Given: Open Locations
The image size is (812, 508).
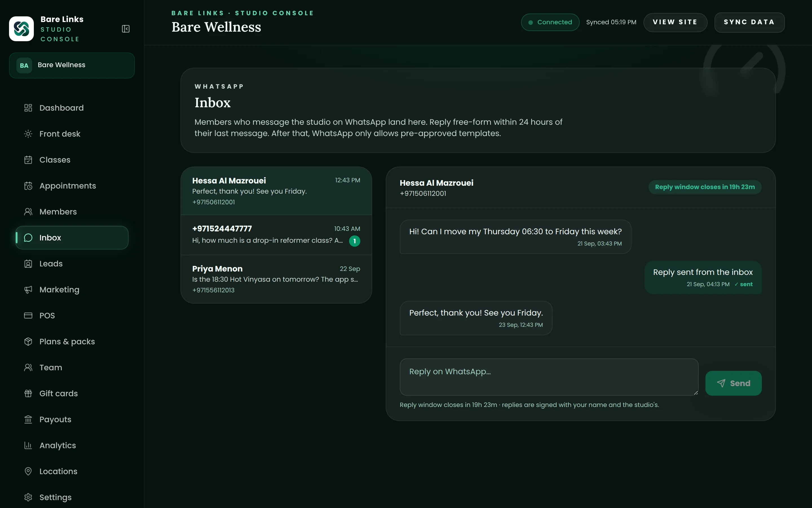Looking at the screenshot, I should coord(72,471).
